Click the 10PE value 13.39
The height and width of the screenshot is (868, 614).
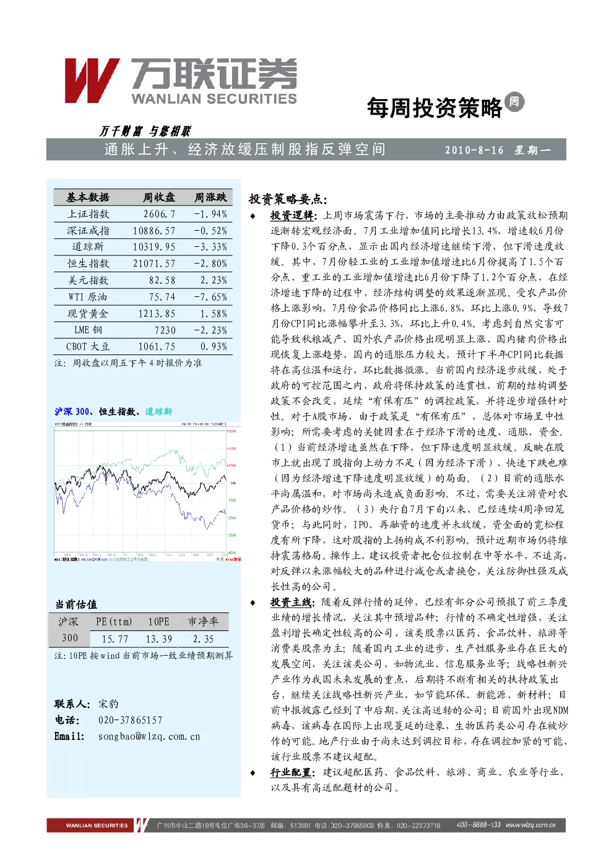[159, 639]
